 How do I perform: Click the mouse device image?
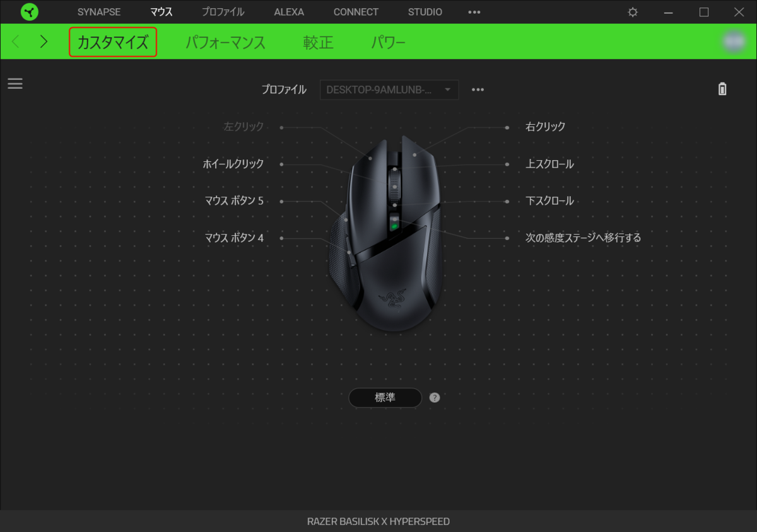[x=385, y=233]
